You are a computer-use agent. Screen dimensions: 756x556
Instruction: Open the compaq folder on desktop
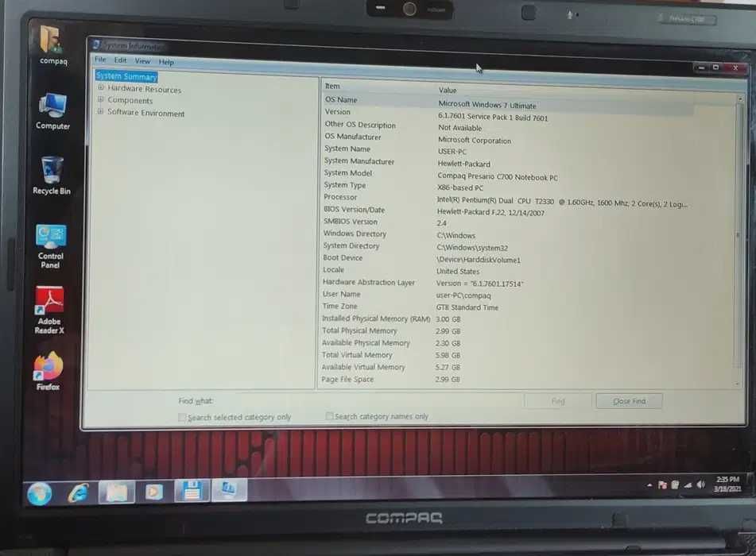(x=52, y=44)
